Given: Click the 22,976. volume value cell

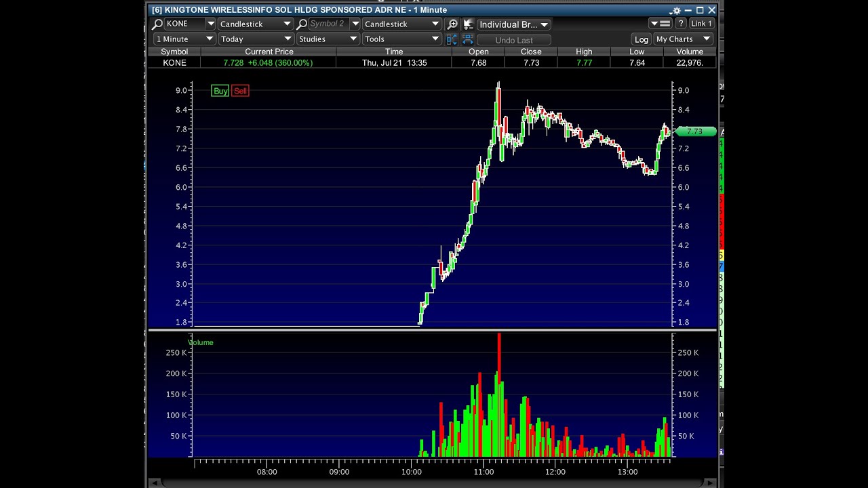Looking at the screenshot, I should pyautogui.click(x=690, y=62).
